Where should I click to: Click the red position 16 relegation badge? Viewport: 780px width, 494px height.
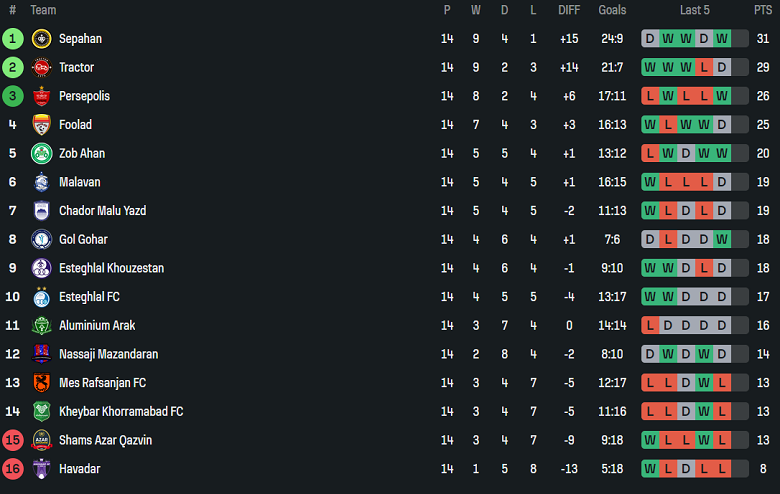coord(12,469)
